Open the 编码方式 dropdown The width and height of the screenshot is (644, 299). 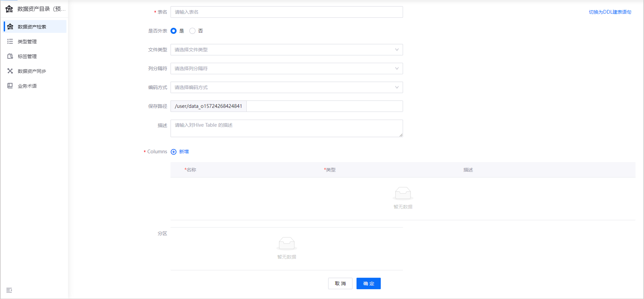[286, 87]
